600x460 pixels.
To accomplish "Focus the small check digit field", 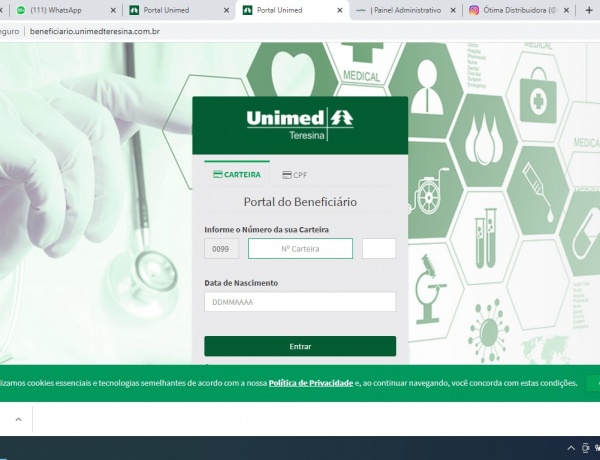I will (379, 249).
